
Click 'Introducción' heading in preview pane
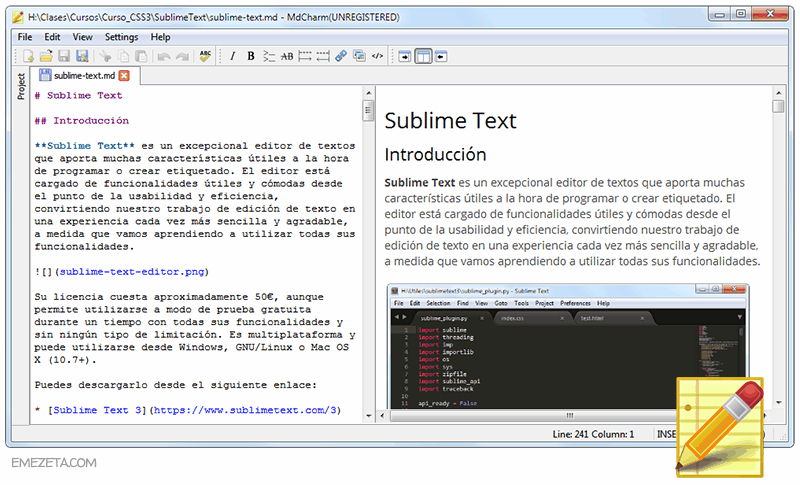pyautogui.click(x=435, y=155)
